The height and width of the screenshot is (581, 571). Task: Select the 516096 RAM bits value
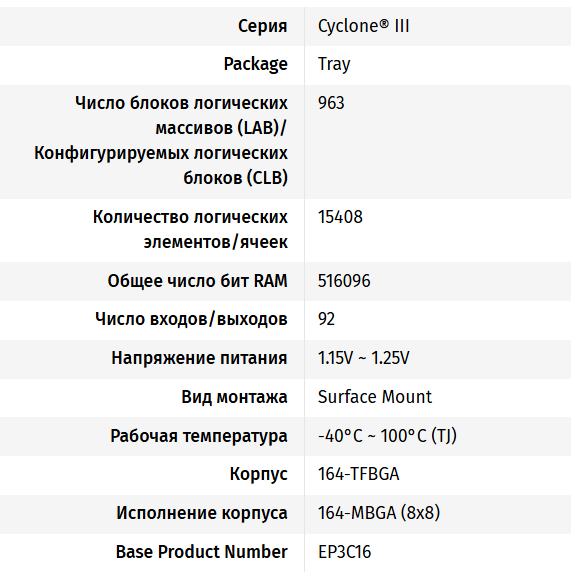pos(344,281)
